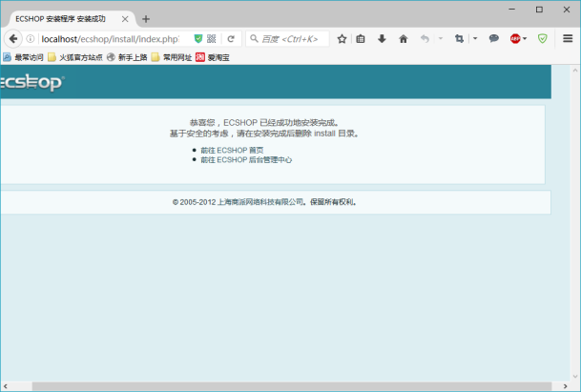Click the text about deleting install directory
The height and width of the screenshot is (392, 581).
click(x=264, y=134)
